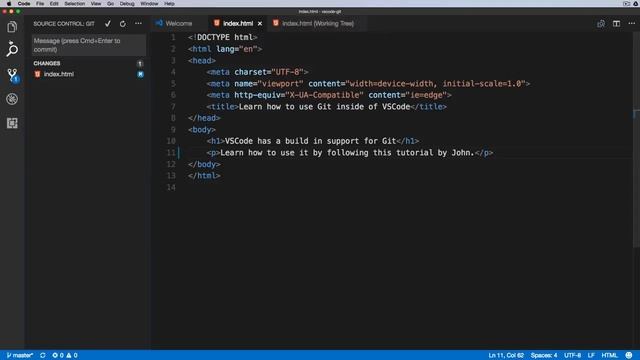Click the changes count badge beside CHANGES
Viewport: 640px width, 360px height.
[x=140, y=64]
